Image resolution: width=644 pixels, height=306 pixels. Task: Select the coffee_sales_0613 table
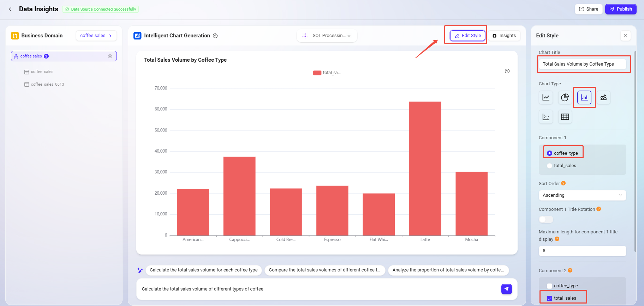click(47, 85)
